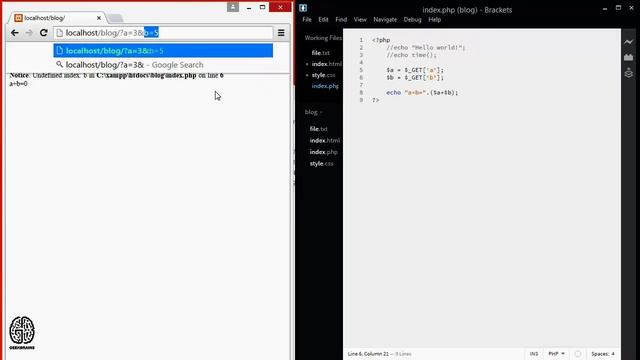Select file.txt in Working Files
The height and width of the screenshot is (360, 640).
click(321, 53)
